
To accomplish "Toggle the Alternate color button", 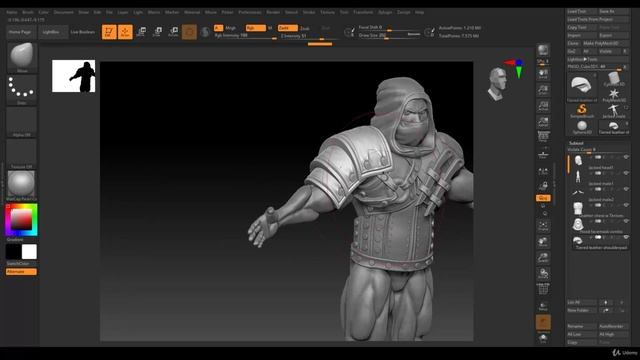I will coord(21,271).
